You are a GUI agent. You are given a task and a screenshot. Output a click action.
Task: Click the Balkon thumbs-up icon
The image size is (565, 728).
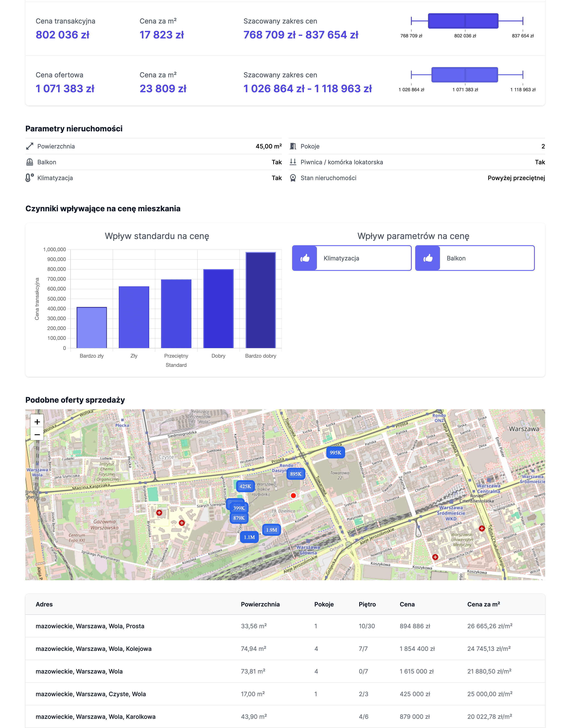pos(428,258)
